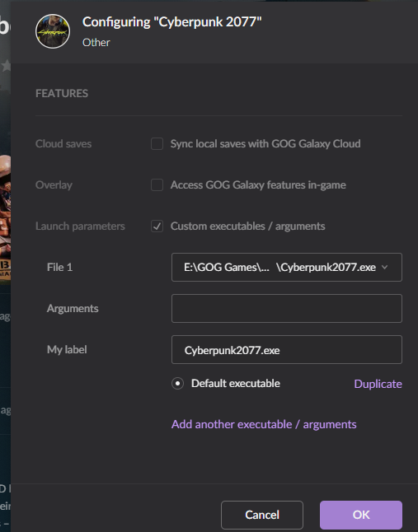Enable Sync local saves with GOG Galaxy Cloud
The image size is (418, 532).
coord(157,144)
